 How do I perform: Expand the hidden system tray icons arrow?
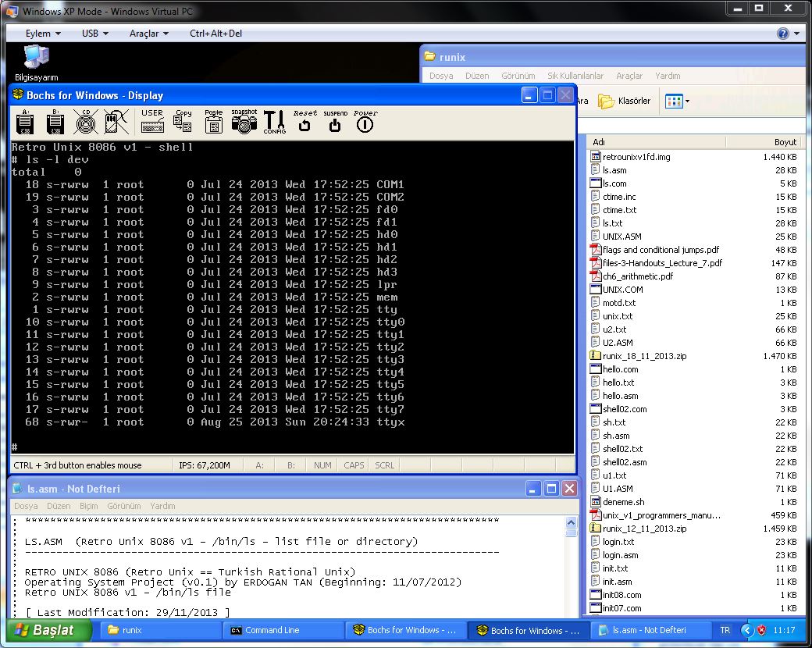(x=746, y=630)
